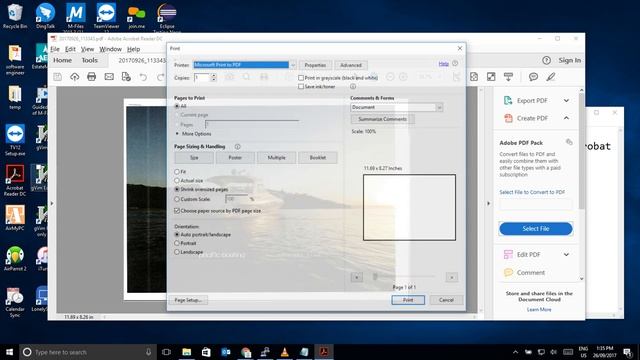Viewport: 640px width, 360px height.
Task: Select the pen sign tool icon
Action: click(x=551, y=77)
